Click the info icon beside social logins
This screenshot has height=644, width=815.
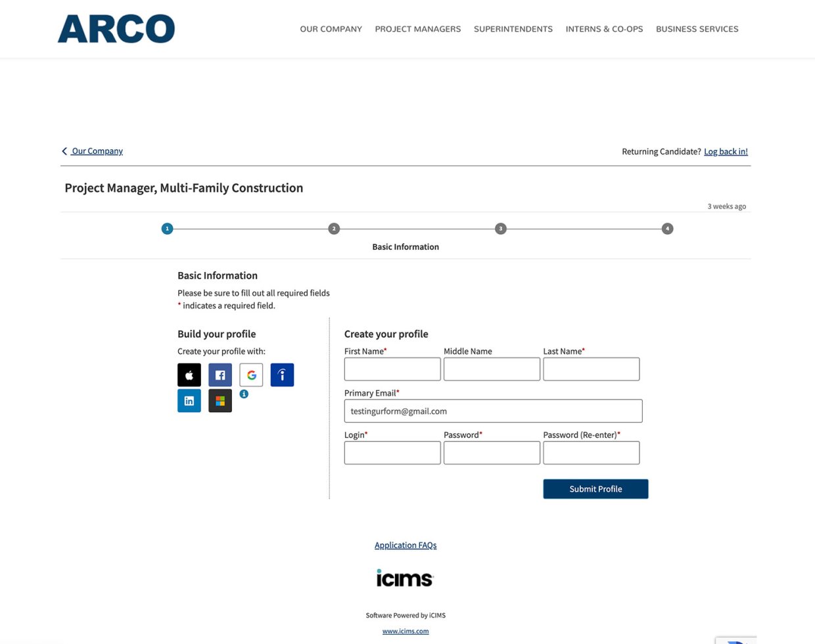pos(244,394)
